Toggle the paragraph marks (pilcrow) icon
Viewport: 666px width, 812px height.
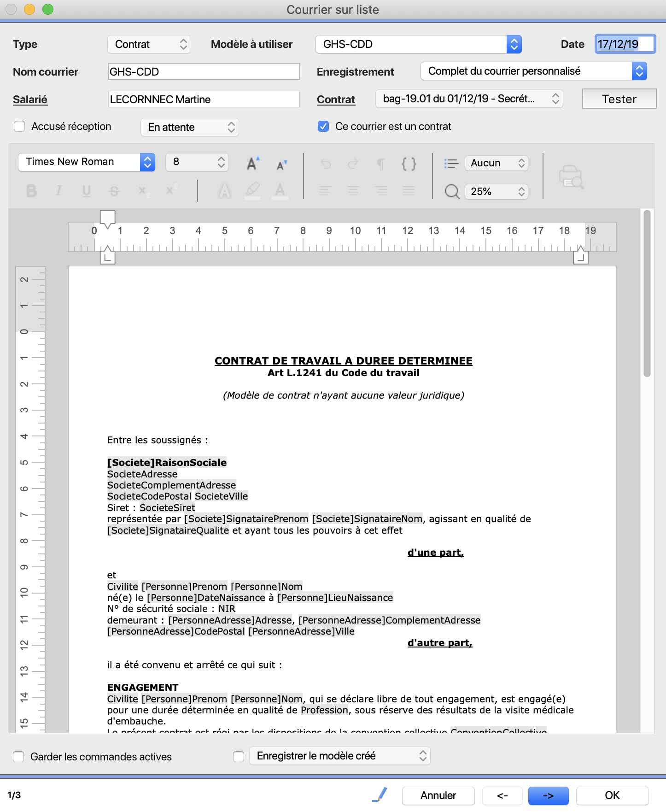click(x=381, y=164)
